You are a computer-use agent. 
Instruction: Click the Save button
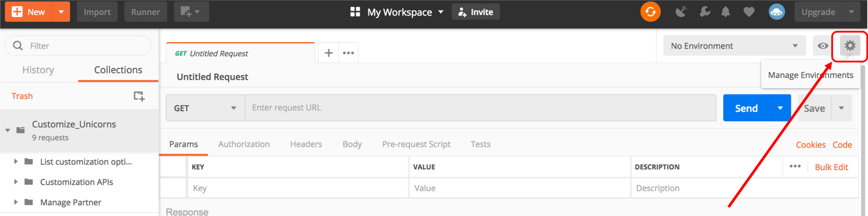814,108
